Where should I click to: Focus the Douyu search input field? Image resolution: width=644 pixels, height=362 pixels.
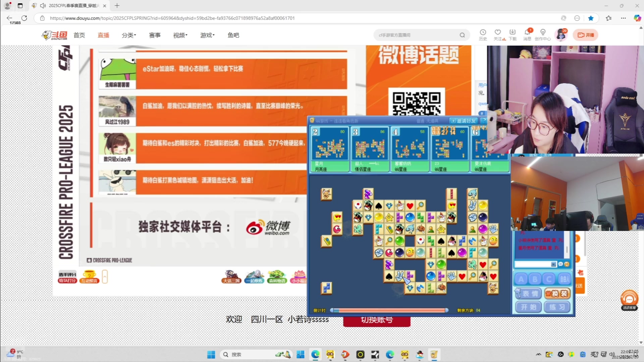416,35
